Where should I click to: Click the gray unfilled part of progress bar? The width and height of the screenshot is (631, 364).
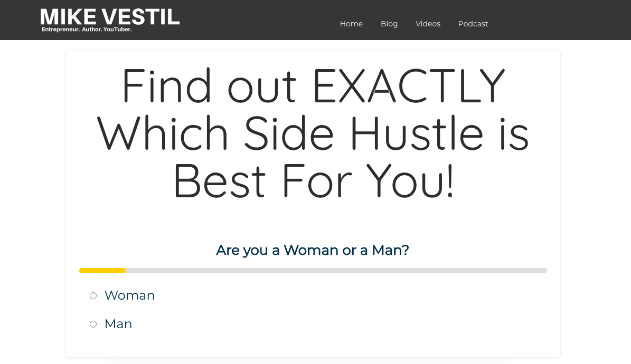[x=336, y=271]
